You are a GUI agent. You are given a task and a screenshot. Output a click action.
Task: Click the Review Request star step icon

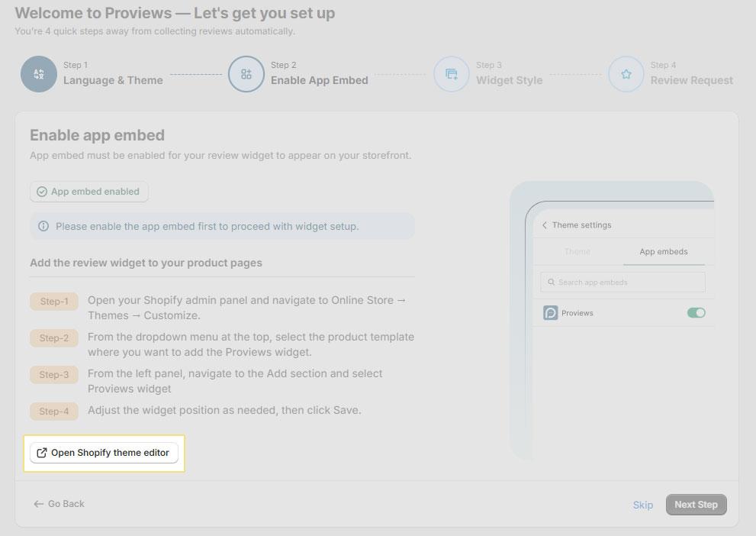626,74
